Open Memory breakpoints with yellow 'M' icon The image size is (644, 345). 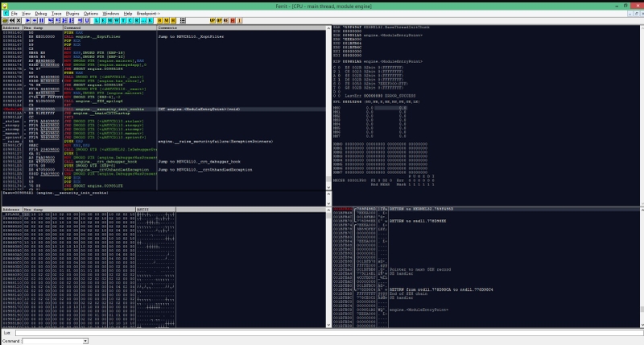click(x=167, y=21)
